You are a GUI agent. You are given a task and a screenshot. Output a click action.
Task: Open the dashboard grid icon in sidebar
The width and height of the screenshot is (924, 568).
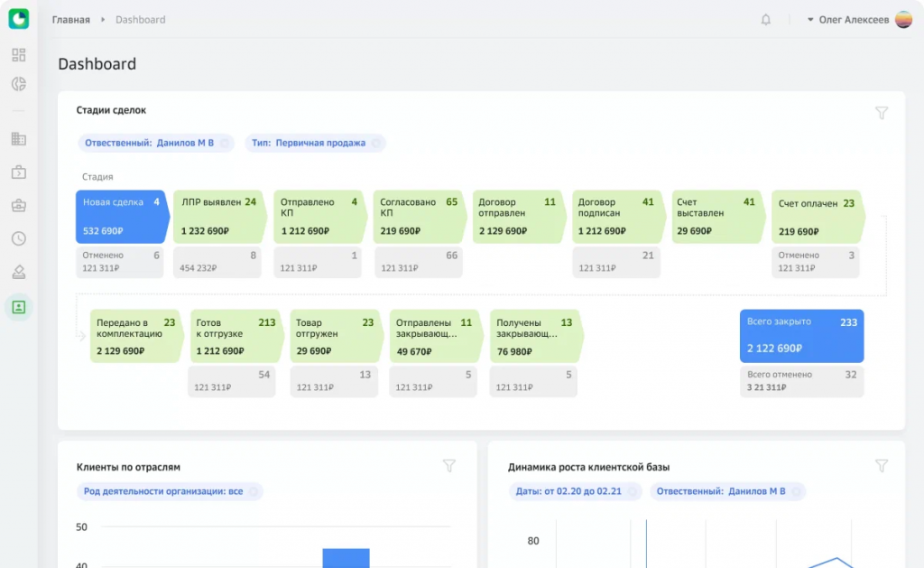(19, 55)
